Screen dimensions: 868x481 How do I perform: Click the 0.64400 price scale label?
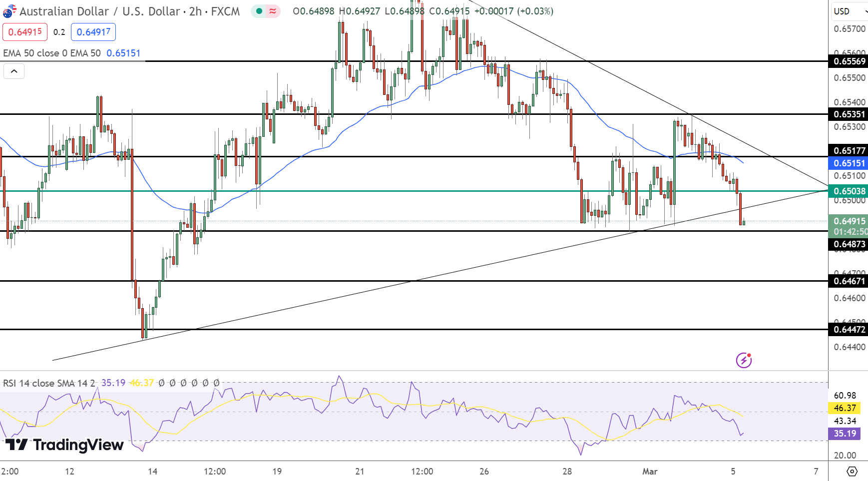point(850,347)
